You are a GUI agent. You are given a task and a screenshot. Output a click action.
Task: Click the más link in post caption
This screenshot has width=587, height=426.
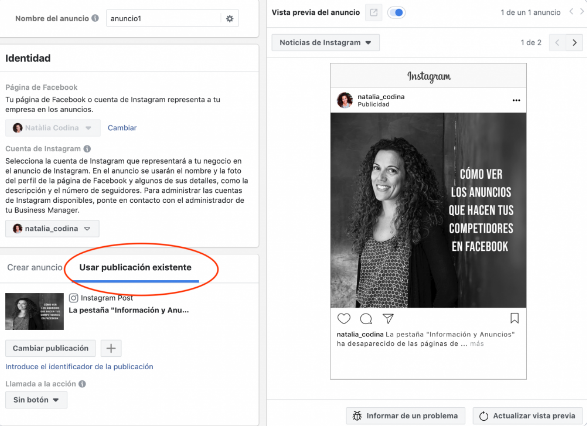point(477,344)
